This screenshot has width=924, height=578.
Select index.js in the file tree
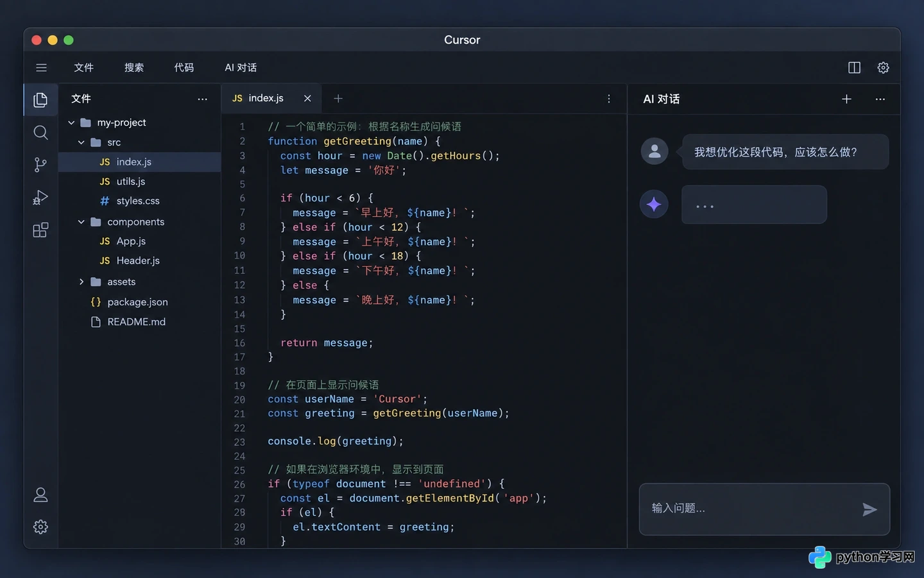tap(140, 162)
